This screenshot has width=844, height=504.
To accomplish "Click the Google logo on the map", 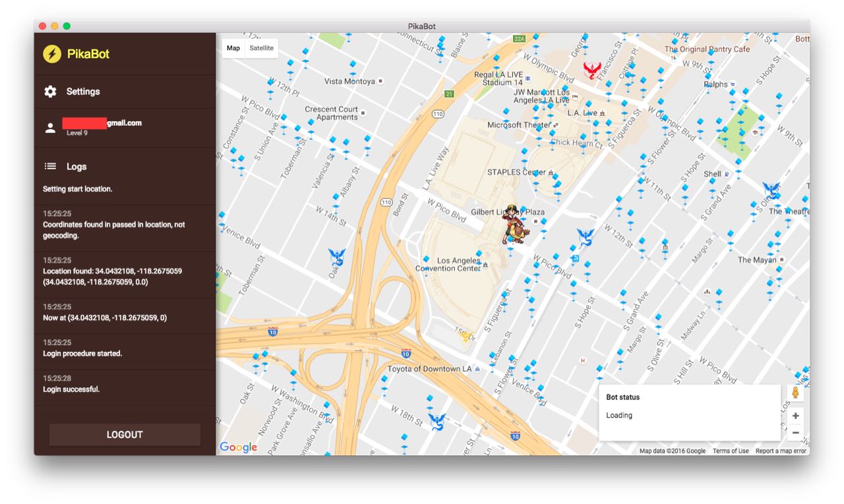I will pos(238,447).
